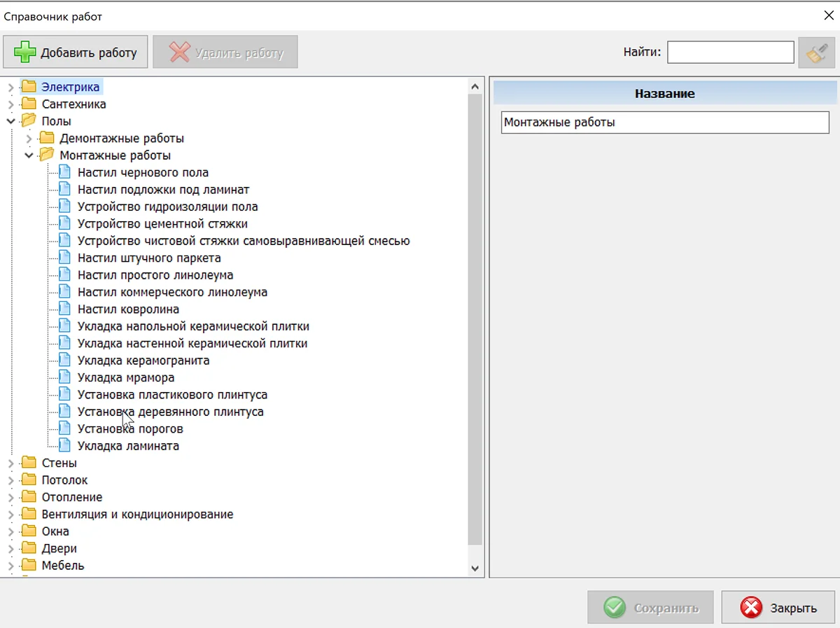Expand the Стены tree node

click(x=10, y=463)
